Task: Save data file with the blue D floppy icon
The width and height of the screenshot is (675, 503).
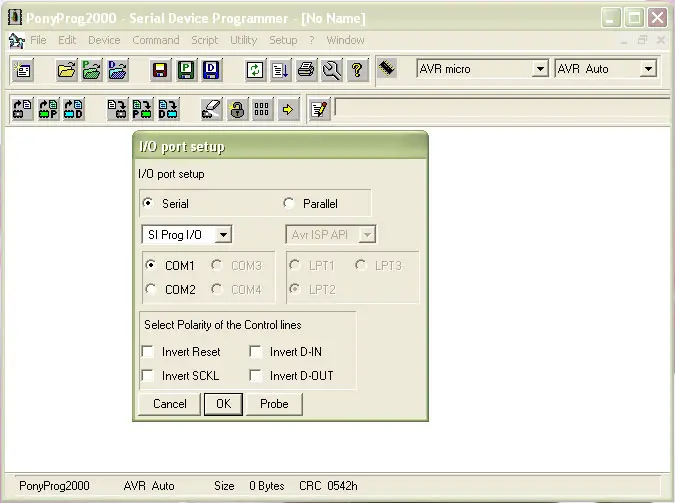Action: [211, 70]
